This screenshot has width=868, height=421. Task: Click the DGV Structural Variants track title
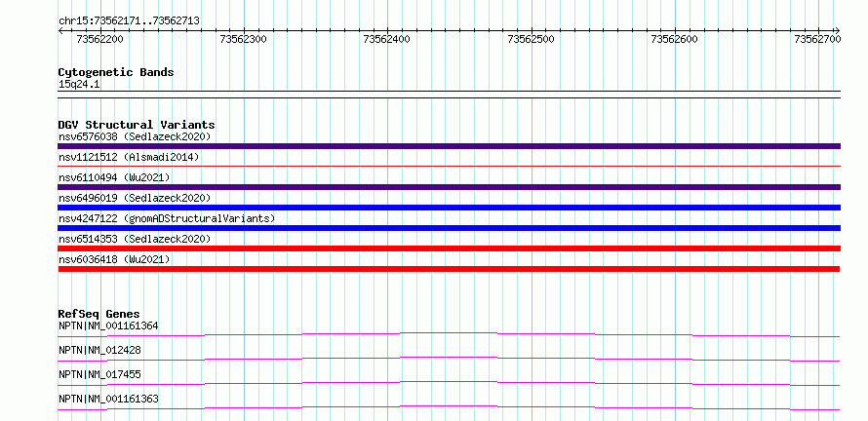(137, 125)
